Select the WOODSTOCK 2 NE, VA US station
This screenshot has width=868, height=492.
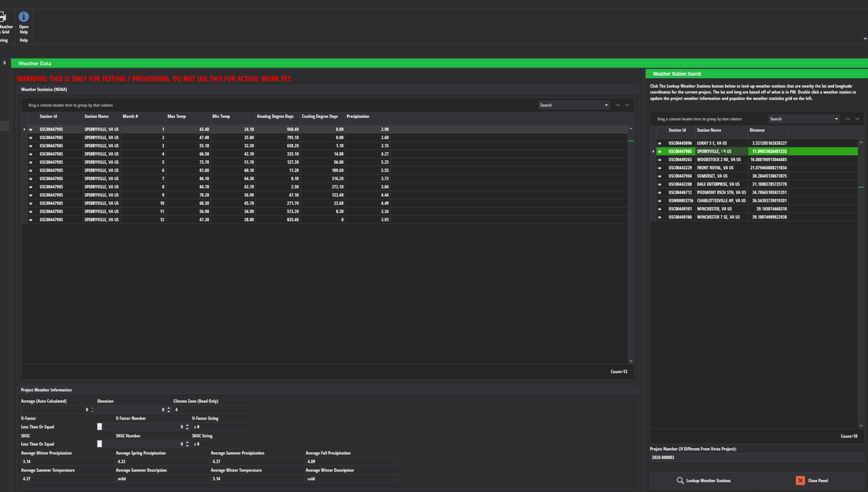point(719,160)
